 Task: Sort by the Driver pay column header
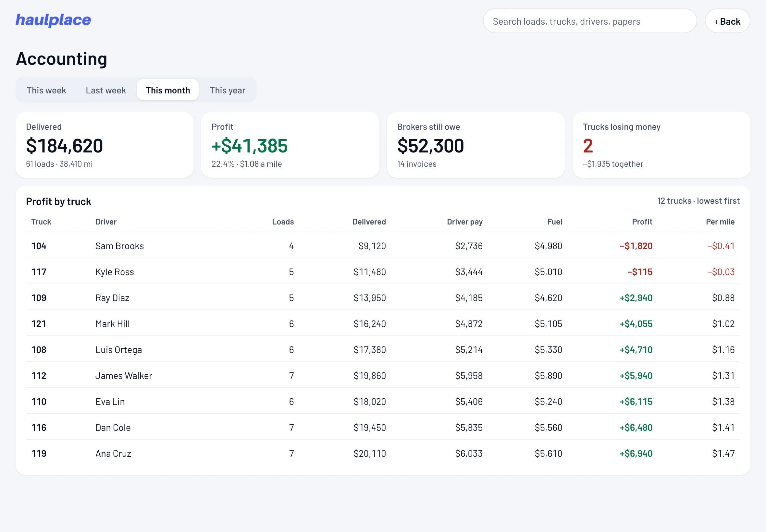click(x=464, y=222)
